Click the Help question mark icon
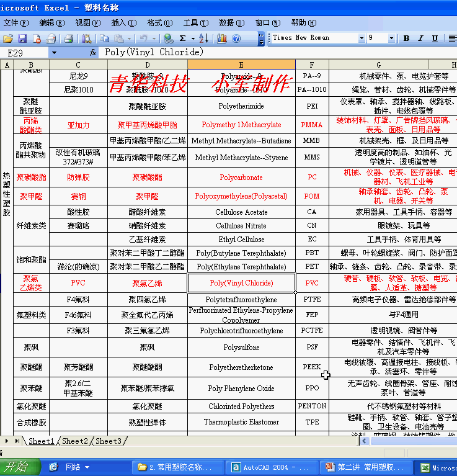 pos(236,38)
